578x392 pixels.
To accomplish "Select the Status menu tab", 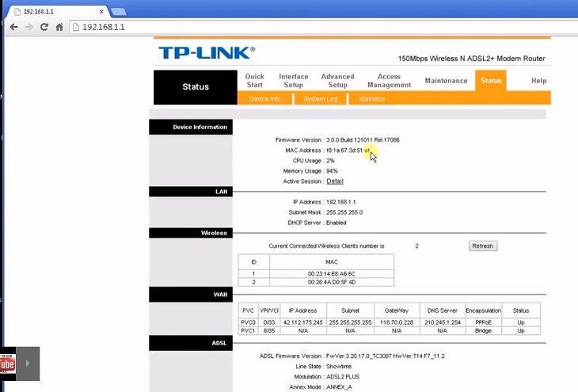I will tap(491, 81).
